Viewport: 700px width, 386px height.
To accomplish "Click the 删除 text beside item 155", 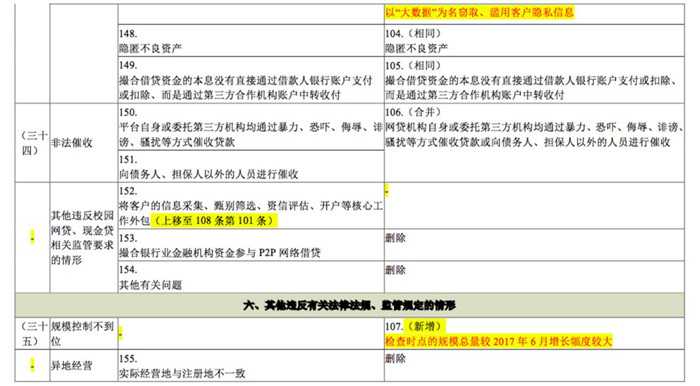I will 396,358.
